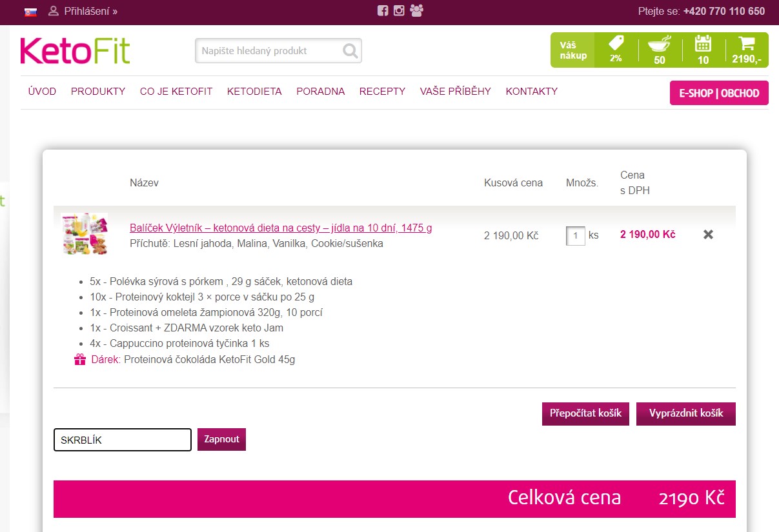The image size is (779, 532).
Task: Open the PORADNA menu item
Action: 321,92
